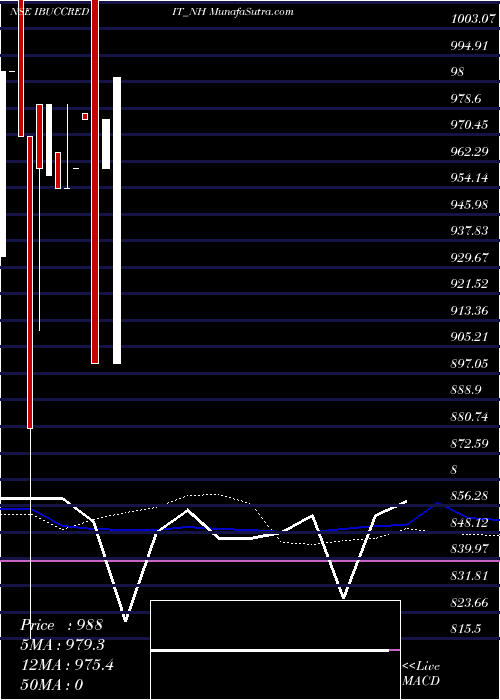Click the 970.45 price axis label
This screenshot has width=500, height=700.
(x=469, y=125)
